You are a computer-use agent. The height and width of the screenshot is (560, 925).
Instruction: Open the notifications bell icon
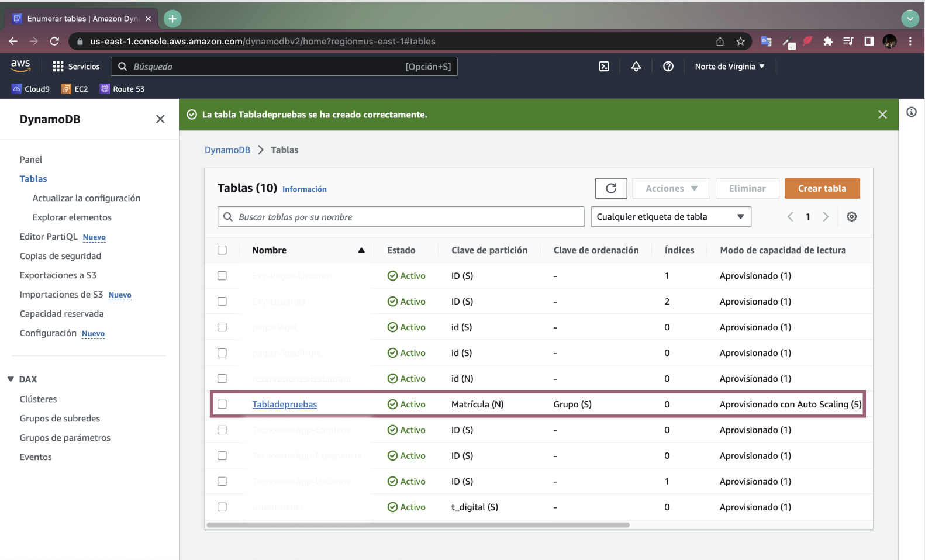coord(636,67)
